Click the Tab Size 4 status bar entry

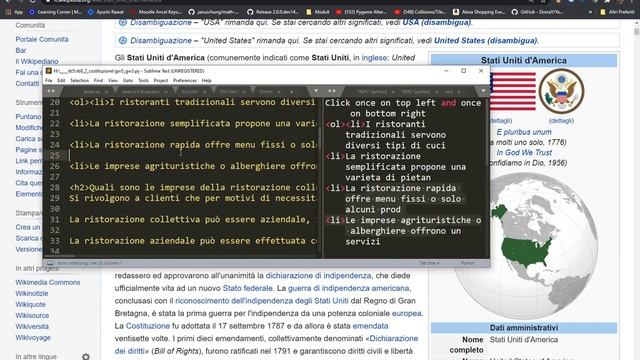[x=429, y=263]
